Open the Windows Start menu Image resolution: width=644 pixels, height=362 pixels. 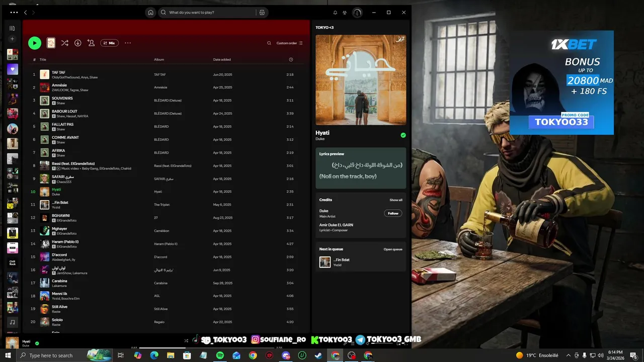9,355
